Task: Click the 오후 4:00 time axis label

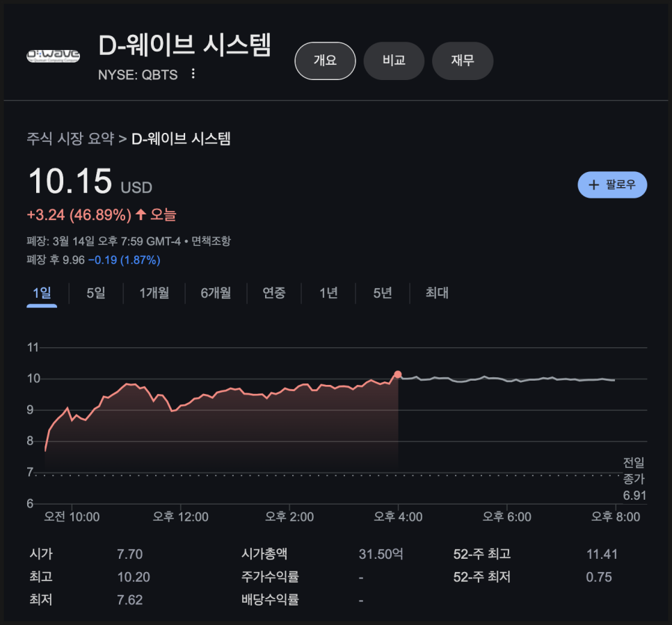Action: click(x=398, y=517)
